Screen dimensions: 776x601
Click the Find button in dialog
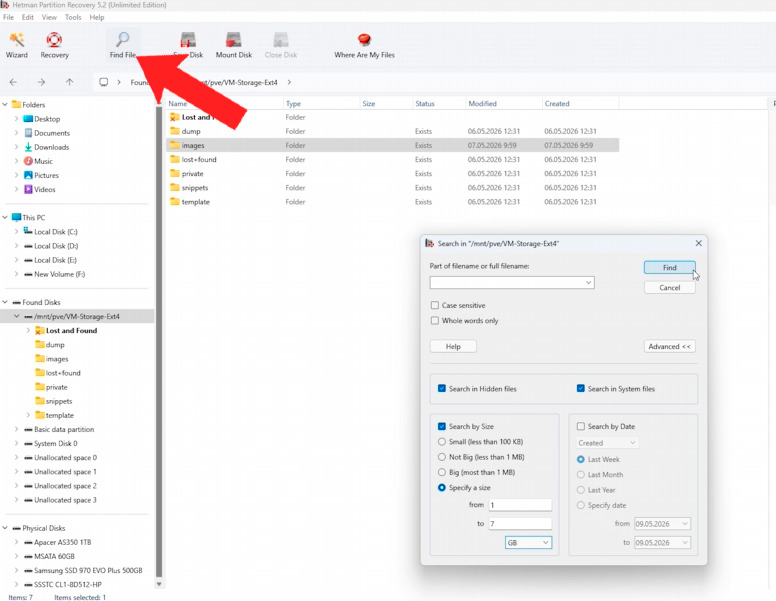click(x=670, y=267)
